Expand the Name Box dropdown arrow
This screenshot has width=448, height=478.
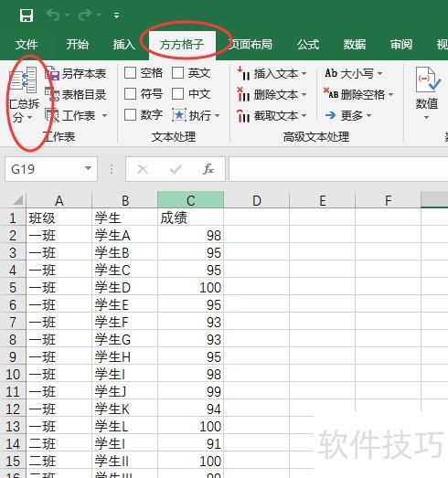click(x=88, y=168)
